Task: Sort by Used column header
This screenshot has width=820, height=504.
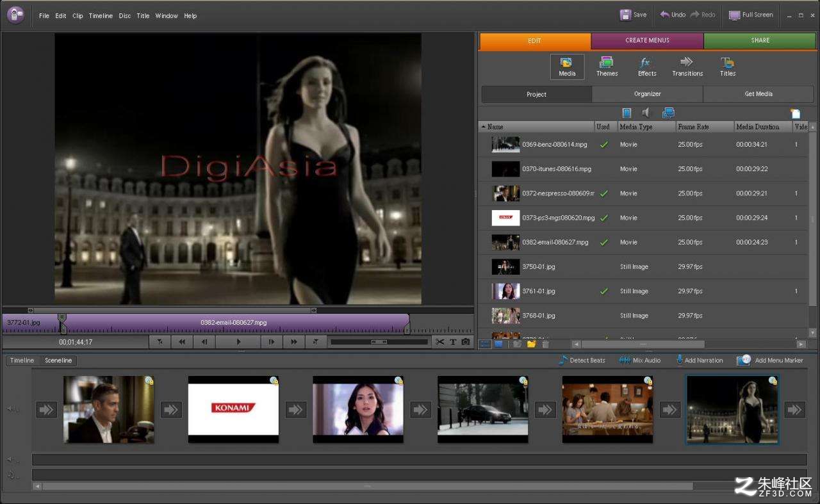Action: [605, 127]
